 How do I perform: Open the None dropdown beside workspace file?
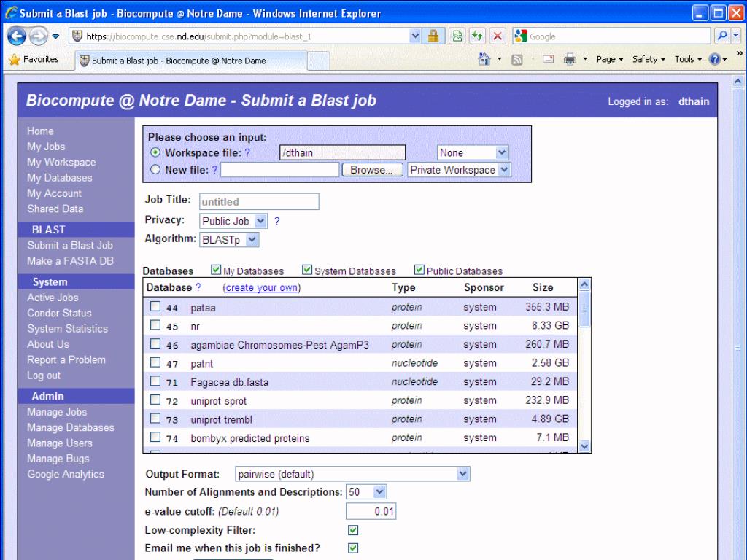click(x=473, y=152)
